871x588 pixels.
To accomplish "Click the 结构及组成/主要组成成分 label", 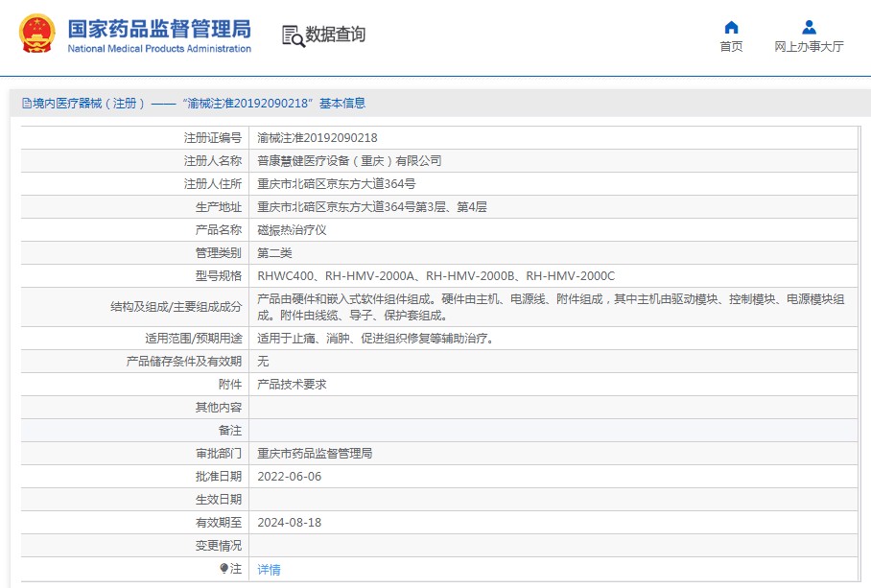I will (x=177, y=307).
